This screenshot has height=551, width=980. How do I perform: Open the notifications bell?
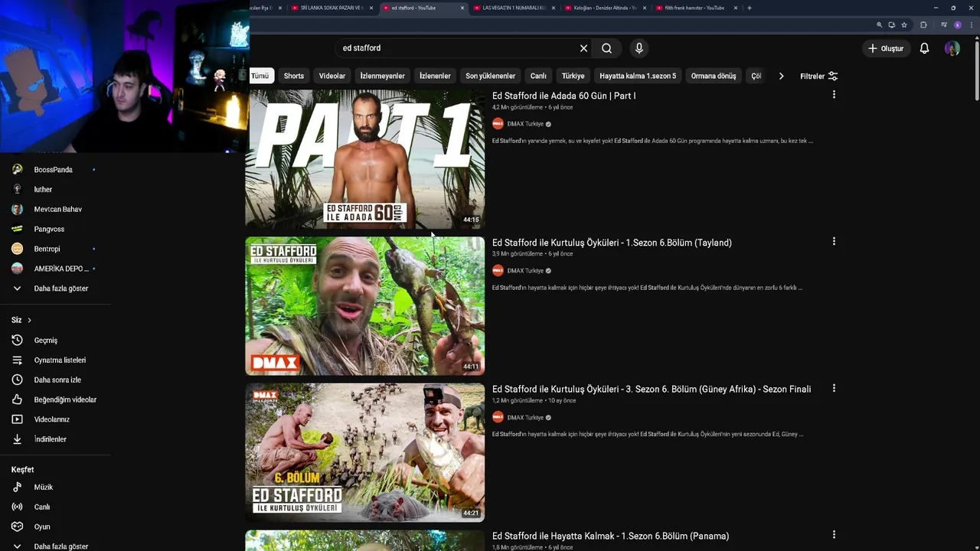coord(924,48)
